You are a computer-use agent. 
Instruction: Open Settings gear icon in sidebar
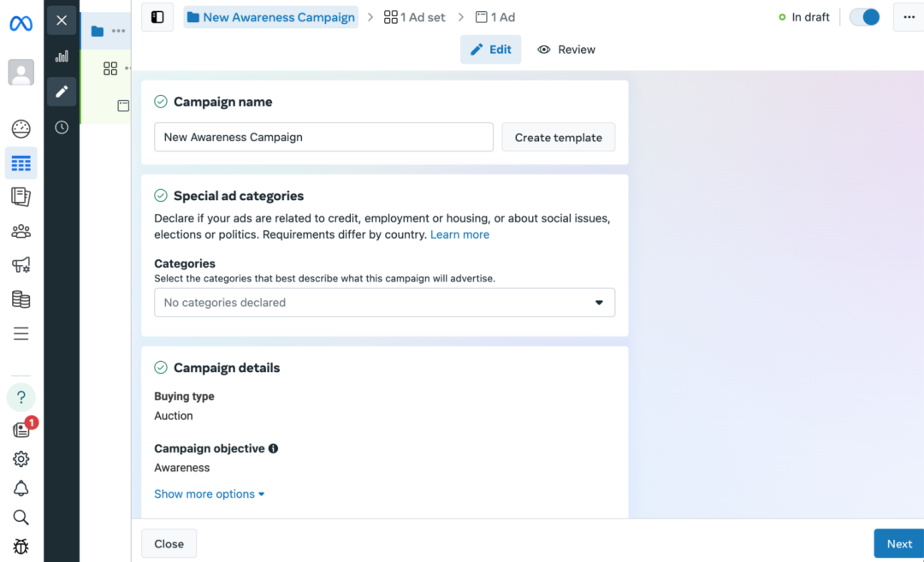(21, 459)
